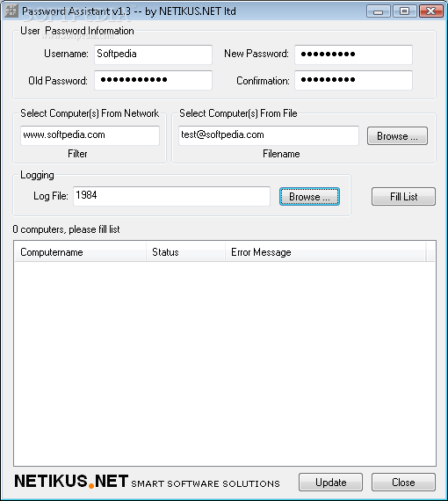
Task: Click the 'Logging' group title
Action: [37, 175]
